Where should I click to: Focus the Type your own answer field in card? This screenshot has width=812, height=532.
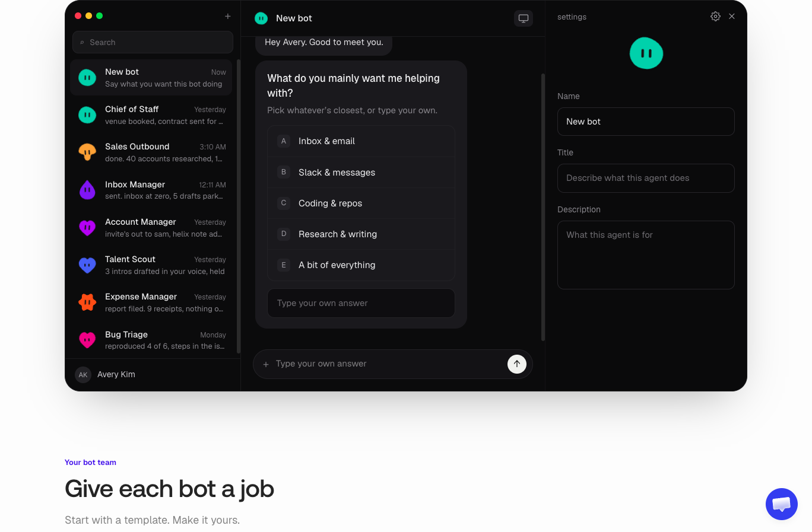tap(361, 303)
